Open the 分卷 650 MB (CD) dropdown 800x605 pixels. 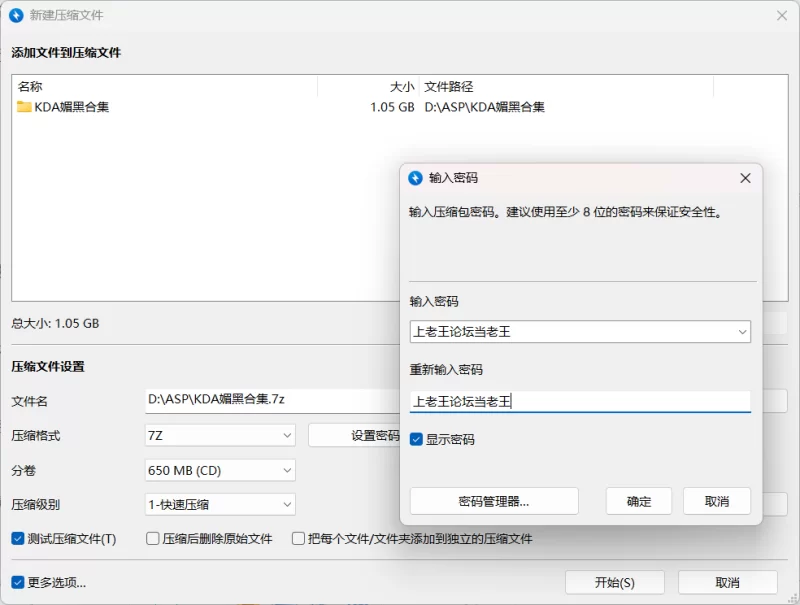coord(220,470)
